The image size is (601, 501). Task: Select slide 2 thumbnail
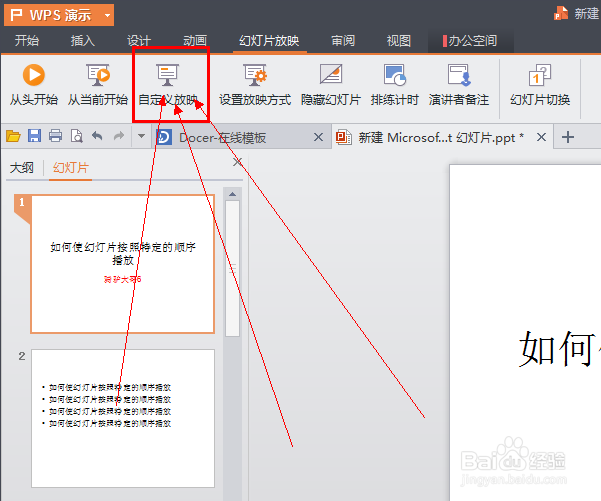123,418
